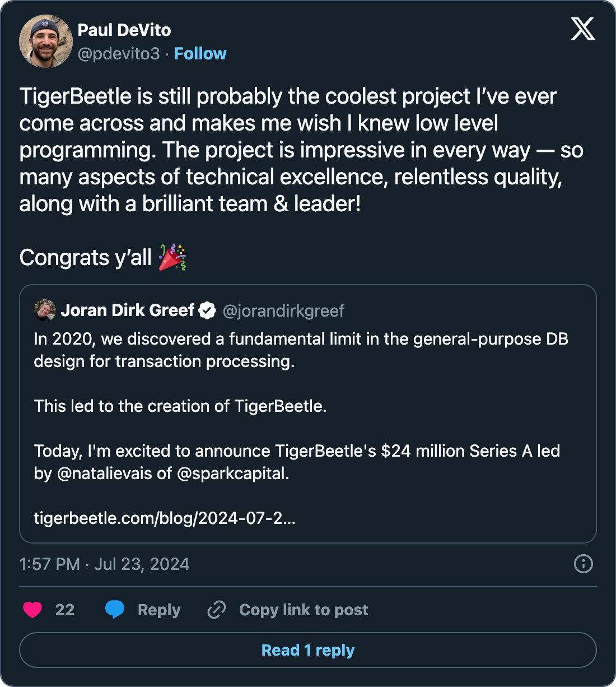The image size is (616, 687).
Task: Click the X logo icon
Action: click(x=583, y=29)
